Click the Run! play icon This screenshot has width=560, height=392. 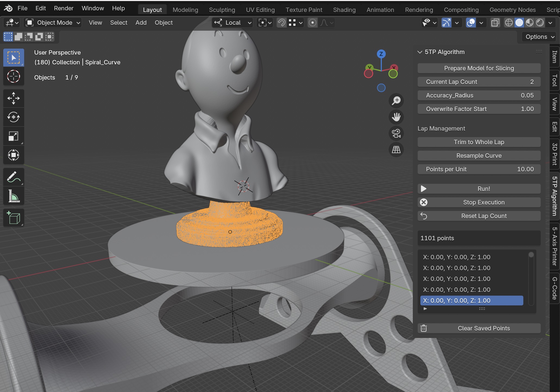tap(424, 189)
